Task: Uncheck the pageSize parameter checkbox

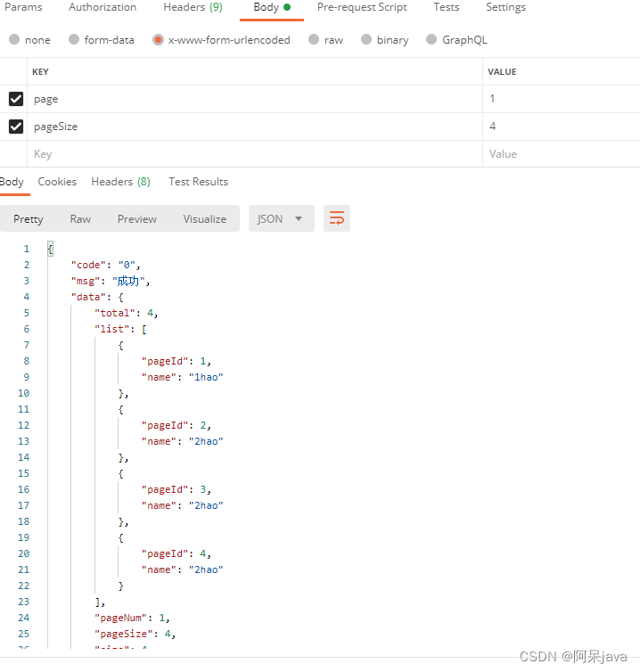Action: click(16, 127)
